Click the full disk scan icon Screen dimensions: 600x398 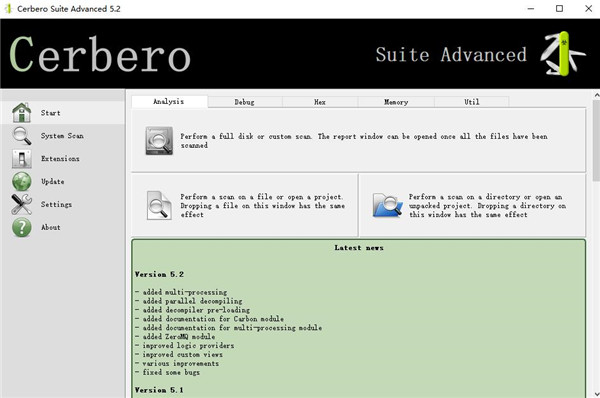pos(159,141)
